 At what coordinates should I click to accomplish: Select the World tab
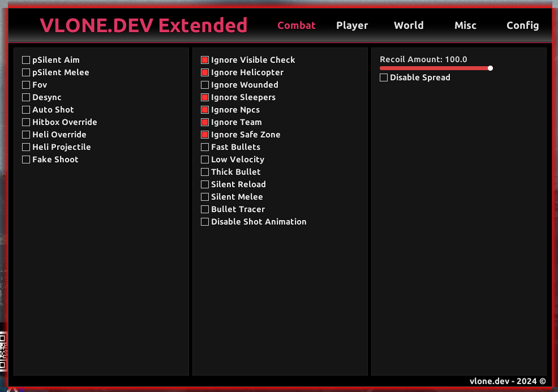tap(409, 25)
